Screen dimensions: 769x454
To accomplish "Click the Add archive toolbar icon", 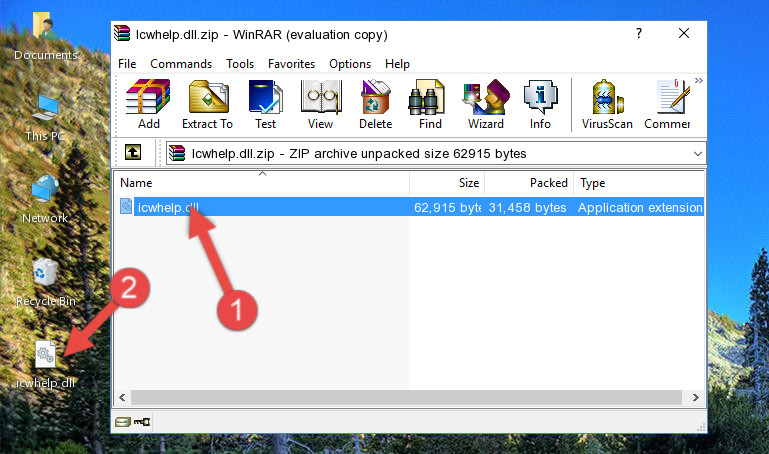I will (x=148, y=104).
